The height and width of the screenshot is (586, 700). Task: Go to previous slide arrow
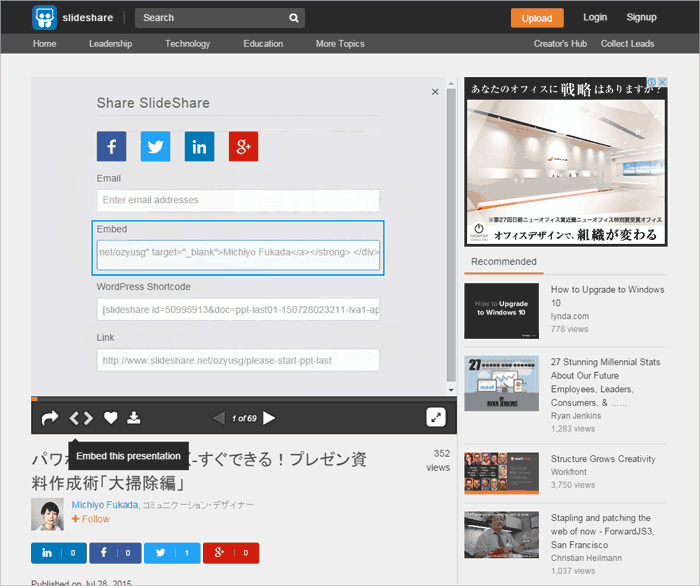point(218,418)
